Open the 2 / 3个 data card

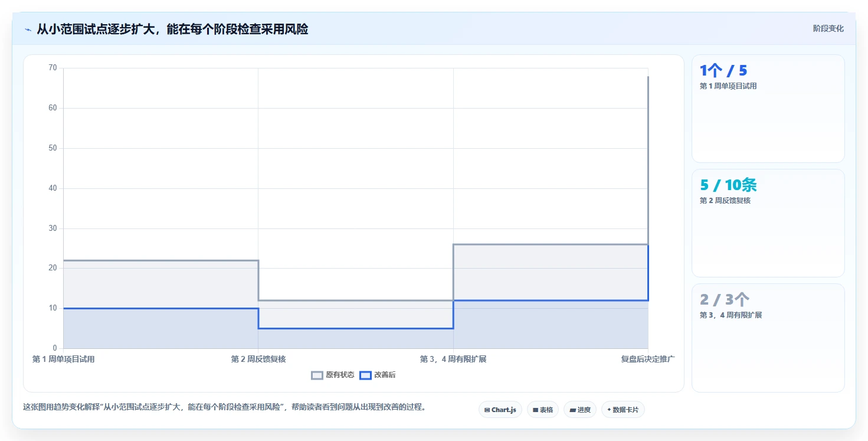point(768,338)
